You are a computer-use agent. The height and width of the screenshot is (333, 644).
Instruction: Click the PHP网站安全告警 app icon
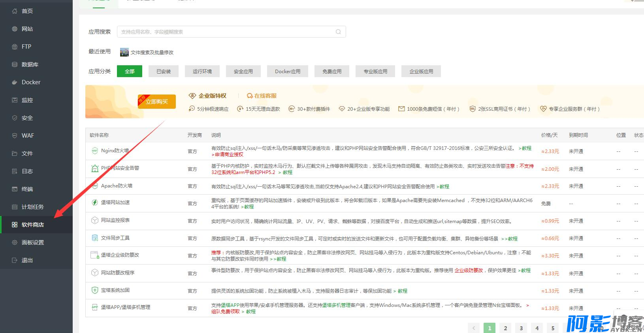pos(95,168)
